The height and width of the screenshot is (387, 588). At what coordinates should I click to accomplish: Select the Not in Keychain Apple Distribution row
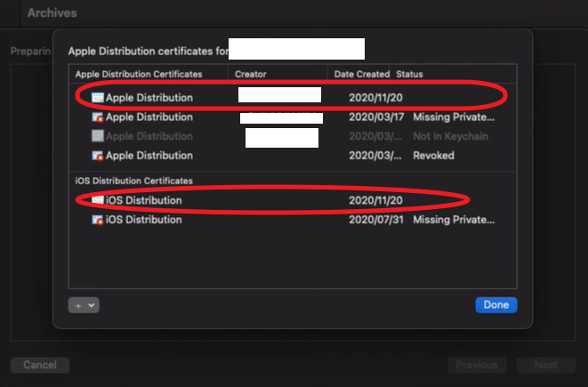tap(293, 136)
